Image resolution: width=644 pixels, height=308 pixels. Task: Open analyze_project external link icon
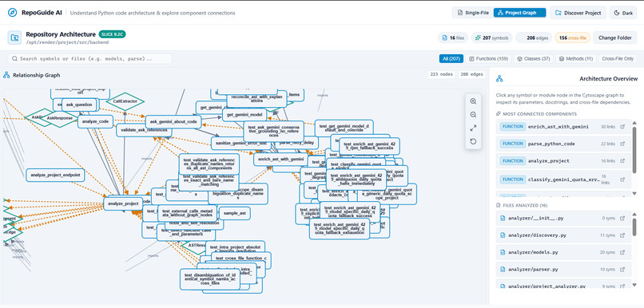622,160
